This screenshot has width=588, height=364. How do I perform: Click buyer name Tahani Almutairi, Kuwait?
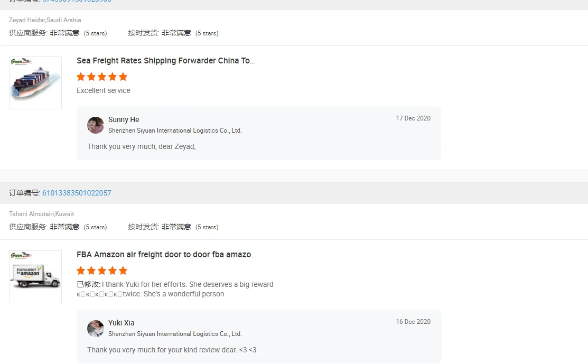(42, 214)
